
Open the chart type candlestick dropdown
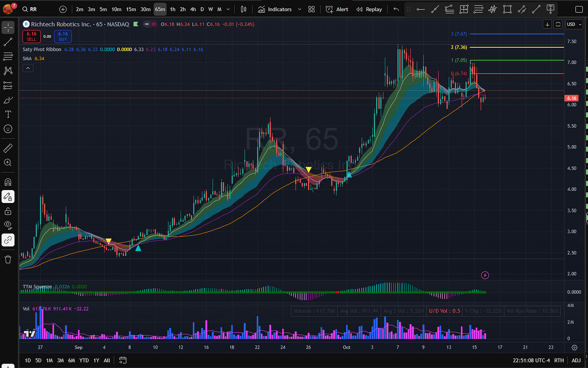click(244, 9)
